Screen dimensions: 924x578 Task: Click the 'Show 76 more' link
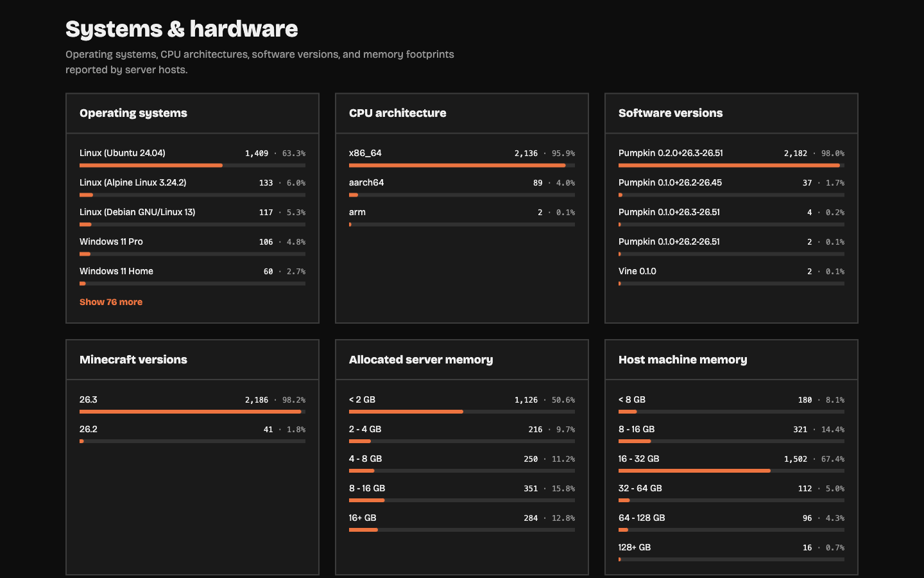[x=111, y=302]
